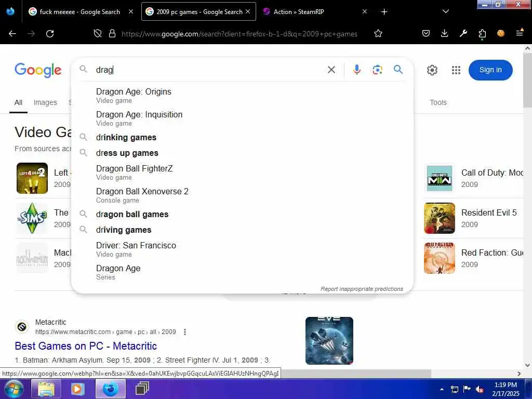Bookmark this page with the star icon
Screen dimensions: 532x399
[378, 34]
